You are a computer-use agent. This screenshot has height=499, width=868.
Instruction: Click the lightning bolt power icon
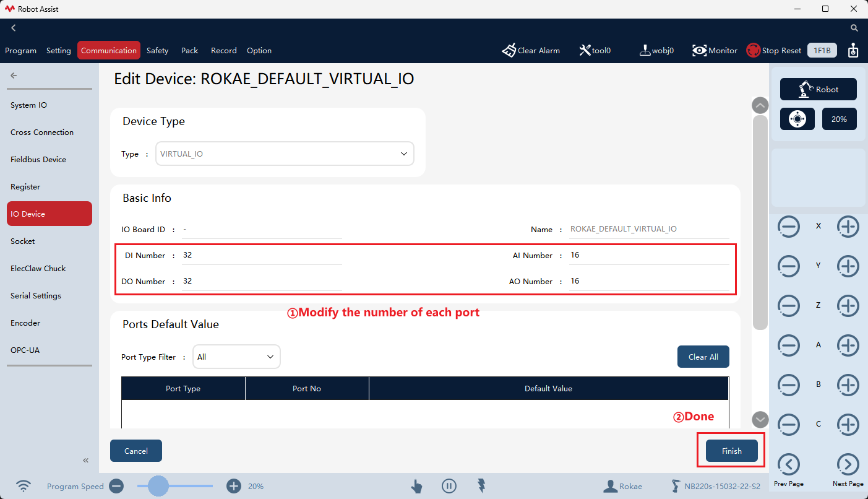pyautogui.click(x=481, y=486)
